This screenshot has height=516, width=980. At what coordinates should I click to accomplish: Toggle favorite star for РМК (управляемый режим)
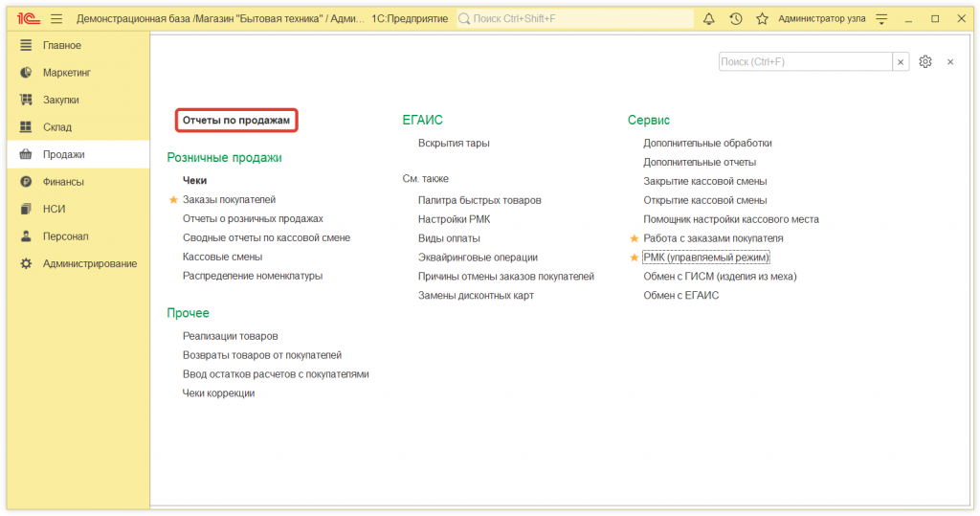[634, 258]
